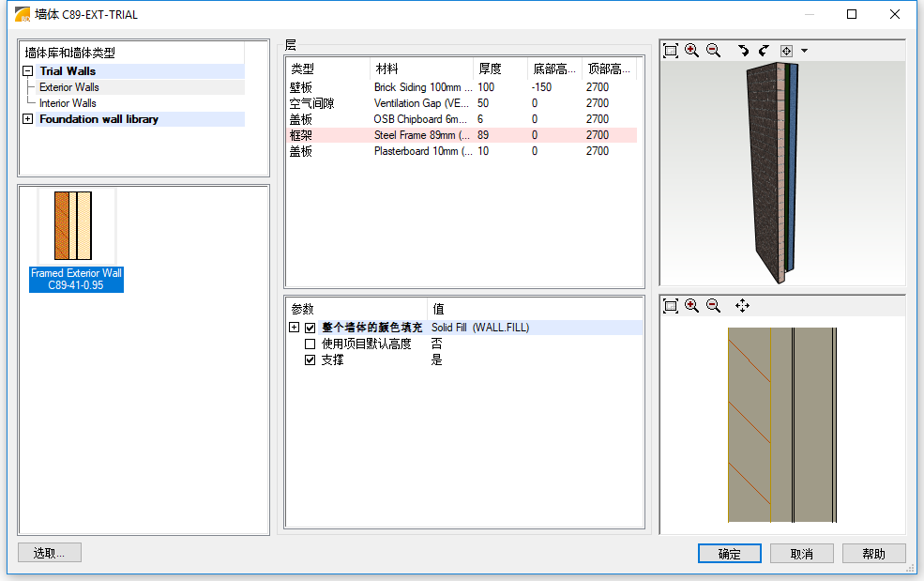
Task: Click the -150 bottom height value
Action: pyautogui.click(x=541, y=87)
